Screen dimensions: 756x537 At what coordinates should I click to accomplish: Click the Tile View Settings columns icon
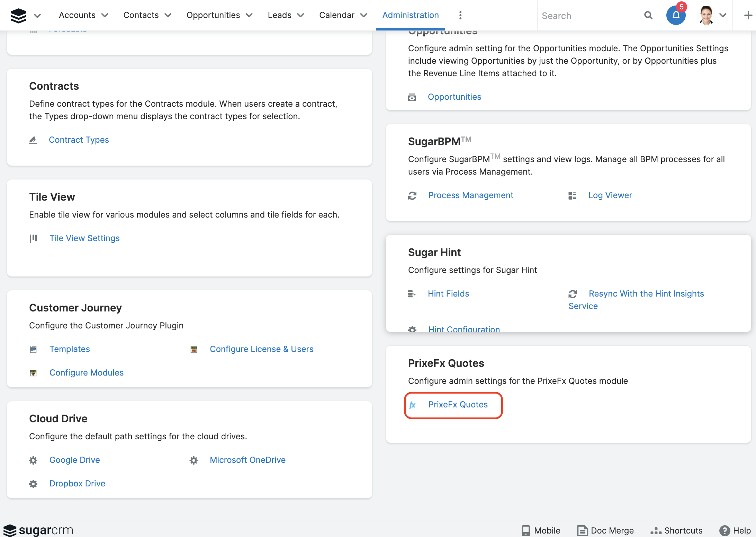[33, 238]
